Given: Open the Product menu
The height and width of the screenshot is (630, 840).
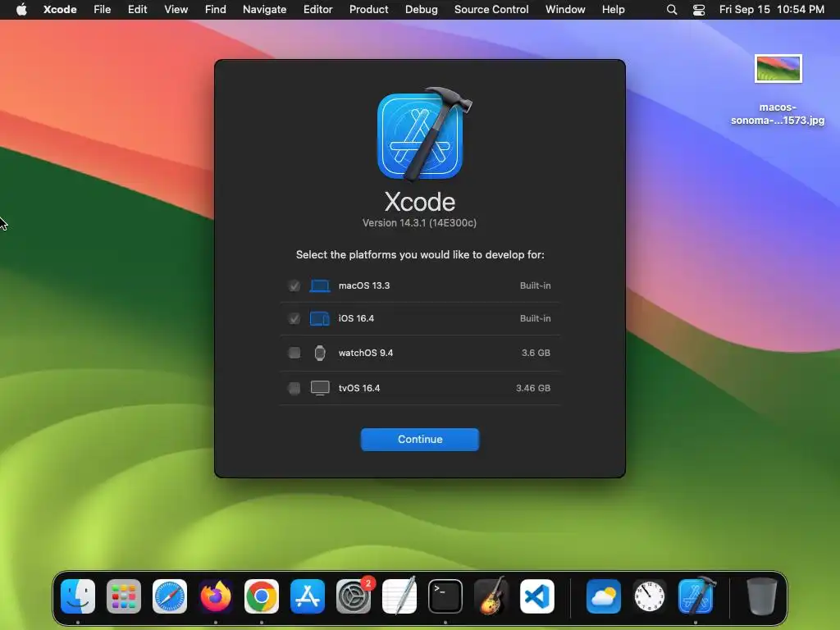Looking at the screenshot, I should coord(369,10).
